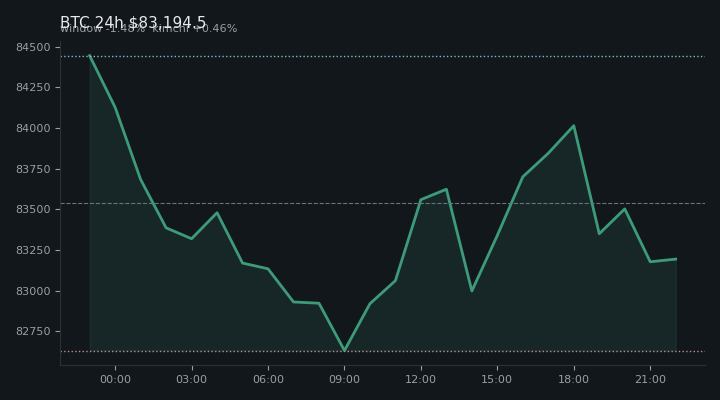Click the starting high point of the price line
This screenshot has width=720, height=400.
pyautogui.click(x=90, y=55)
